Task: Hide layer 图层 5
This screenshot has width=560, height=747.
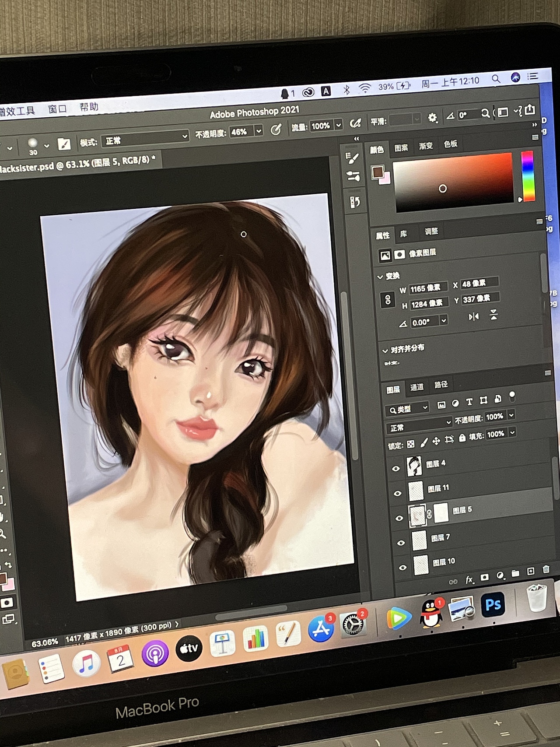Action: click(x=399, y=519)
